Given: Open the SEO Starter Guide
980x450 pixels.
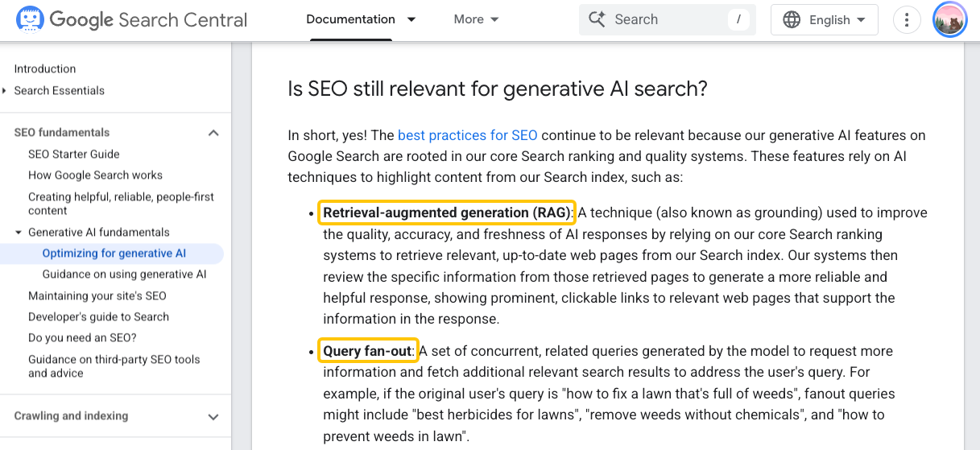Looking at the screenshot, I should coord(74,155).
